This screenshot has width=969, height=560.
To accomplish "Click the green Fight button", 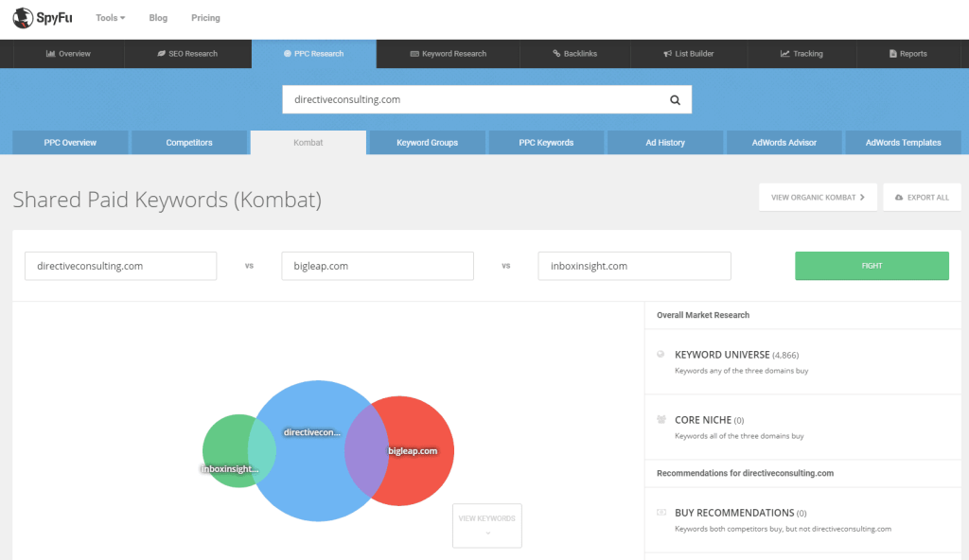I will coord(872,266).
